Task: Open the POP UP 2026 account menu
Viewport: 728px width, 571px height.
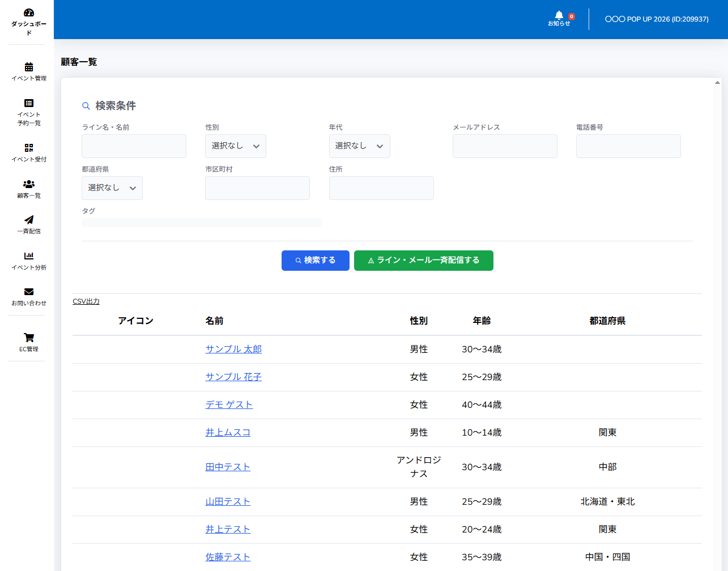Action: pos(657,19)
